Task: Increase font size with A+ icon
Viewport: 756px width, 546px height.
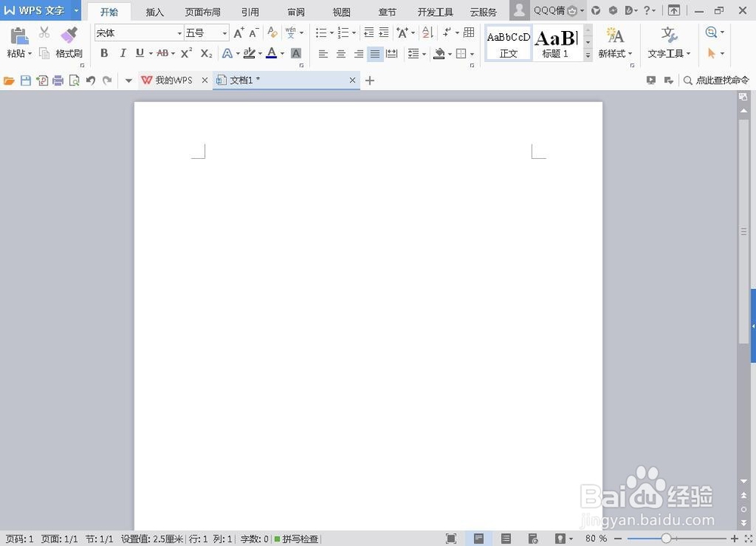Action: pyautogui.click(x=239, y=33)
